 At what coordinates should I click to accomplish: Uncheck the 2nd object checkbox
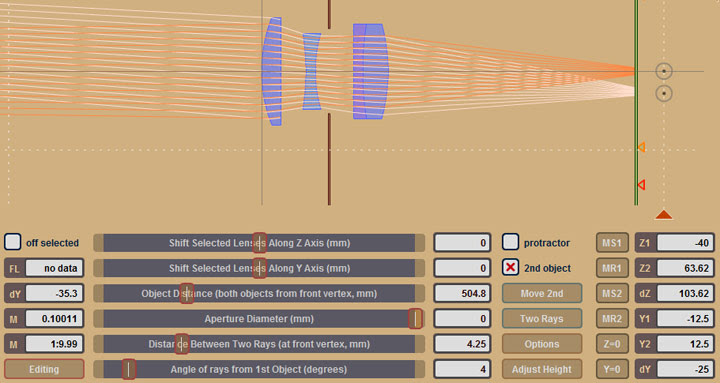tap(510, 267)
